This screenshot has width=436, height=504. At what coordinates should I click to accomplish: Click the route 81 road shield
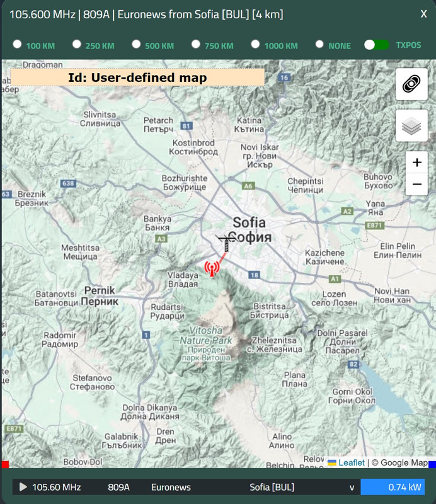(x=186, y=125)
